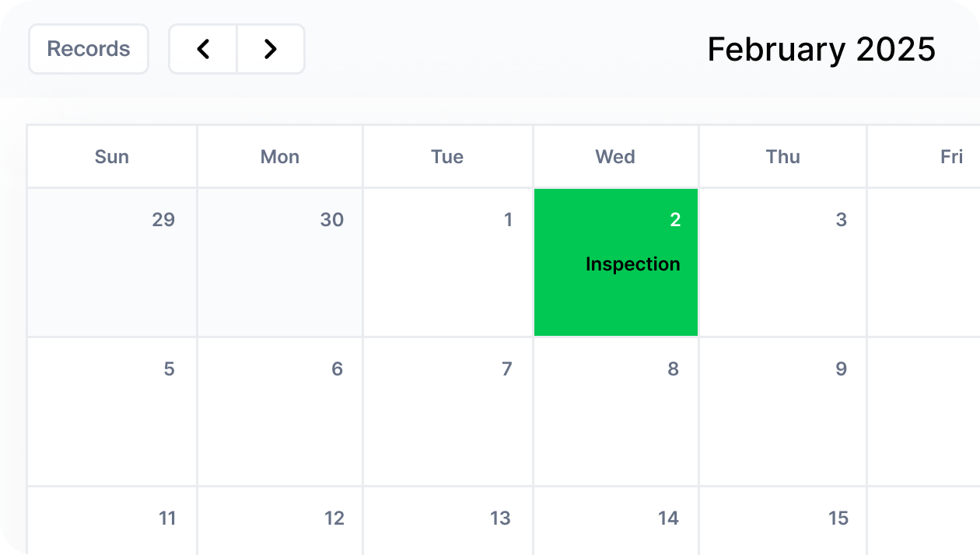
Task: Select day 7 cell
Action: [448, 412]
